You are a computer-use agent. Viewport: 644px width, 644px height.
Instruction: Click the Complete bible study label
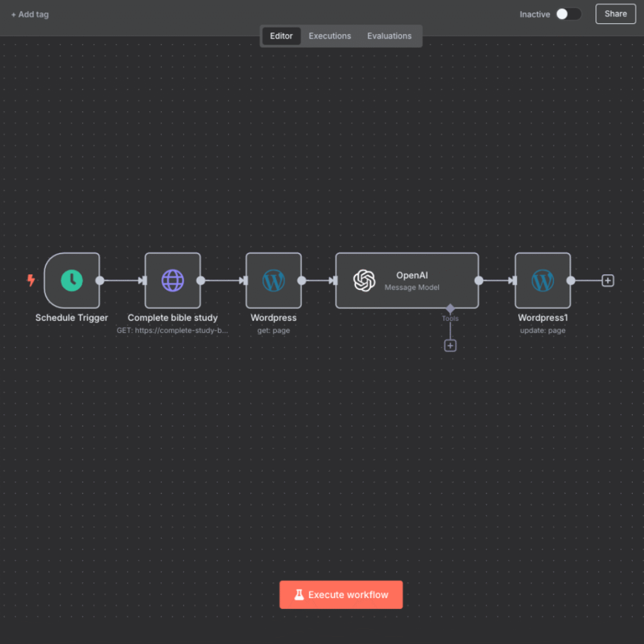tap(172, 318)
